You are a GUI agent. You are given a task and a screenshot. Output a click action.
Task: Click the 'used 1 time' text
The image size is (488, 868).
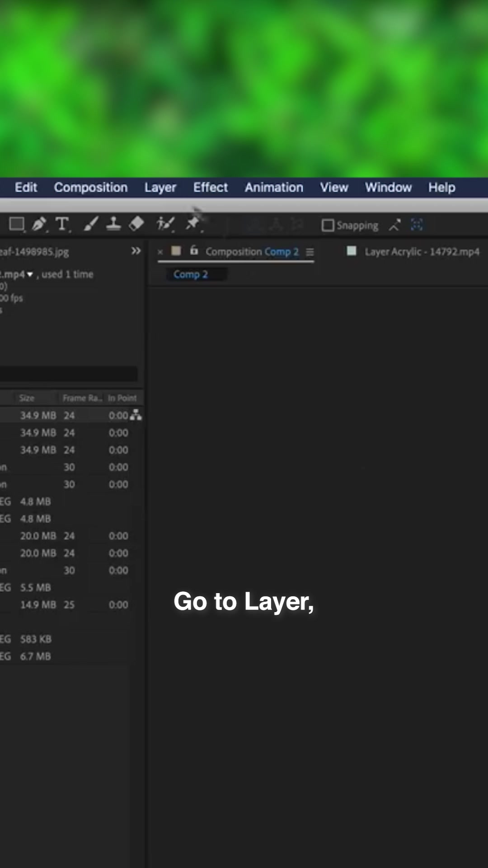click(x=67, y=274)
